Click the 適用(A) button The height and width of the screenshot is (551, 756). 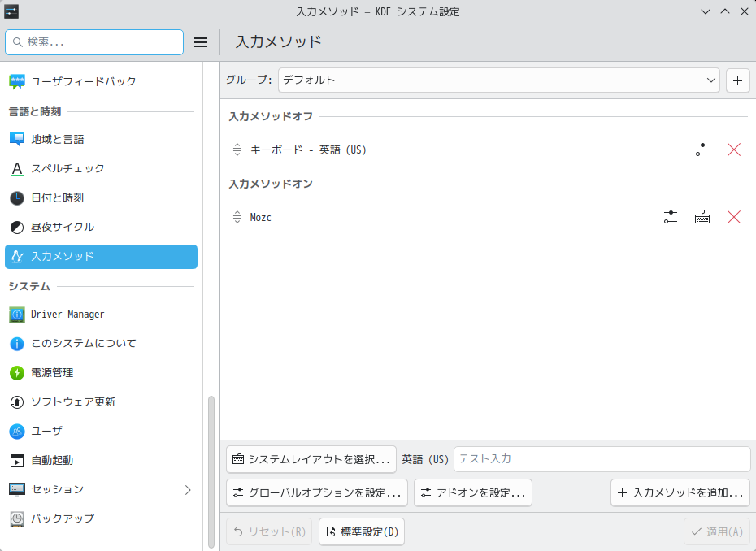(x=717, y=531)
